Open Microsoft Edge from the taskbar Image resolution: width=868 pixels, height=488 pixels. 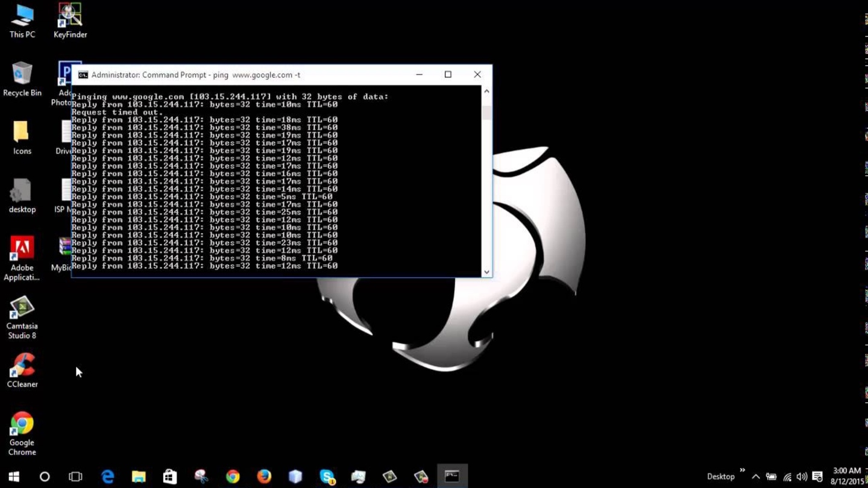coord(108,477)
